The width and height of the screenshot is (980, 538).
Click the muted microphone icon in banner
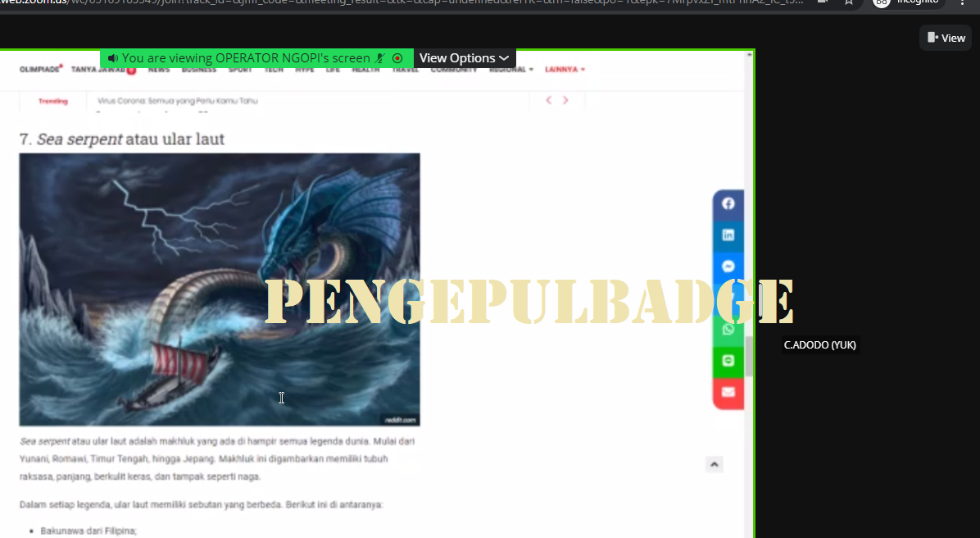380,58
